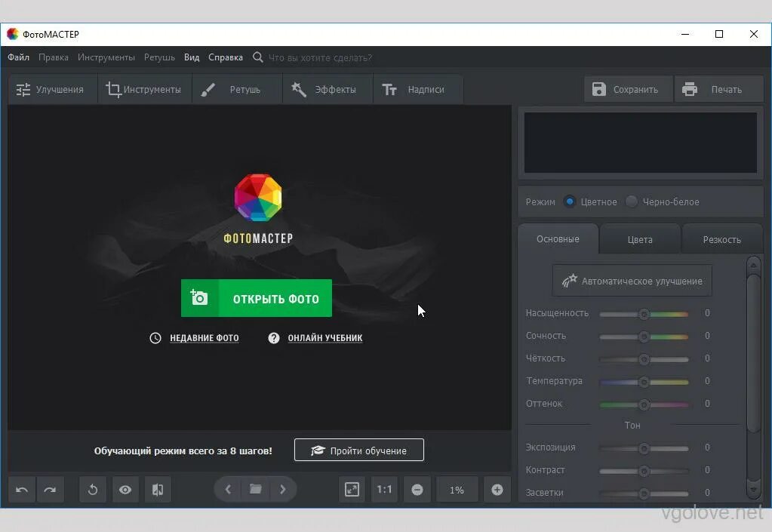772x532 pixels.
Task: Select the Черно-белое mode radio button
Action: (631, 201)
